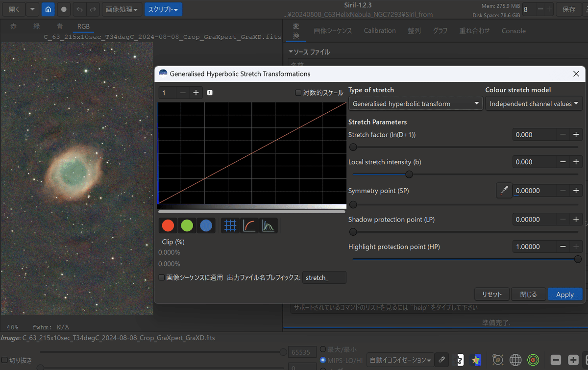Toggle blue channel in stretch histogram
Viewport: 588px width, 370px height.
pyautogui.click(x=206, y=225)
